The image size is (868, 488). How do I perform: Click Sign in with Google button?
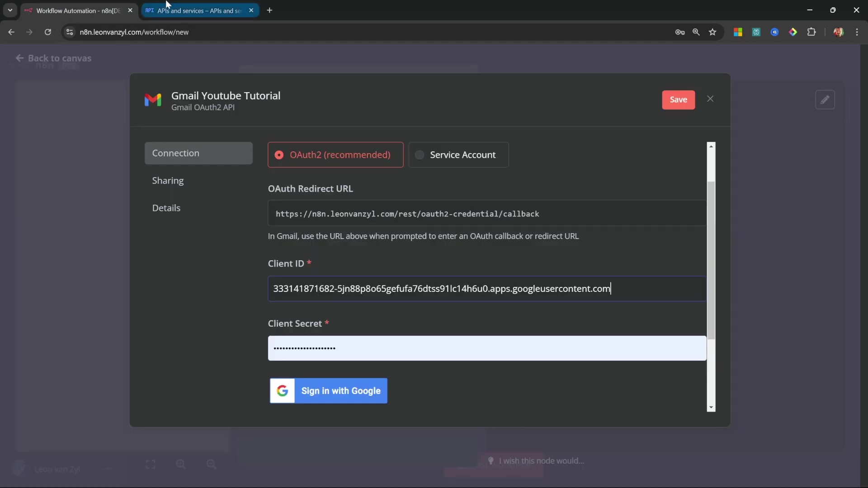328,391
